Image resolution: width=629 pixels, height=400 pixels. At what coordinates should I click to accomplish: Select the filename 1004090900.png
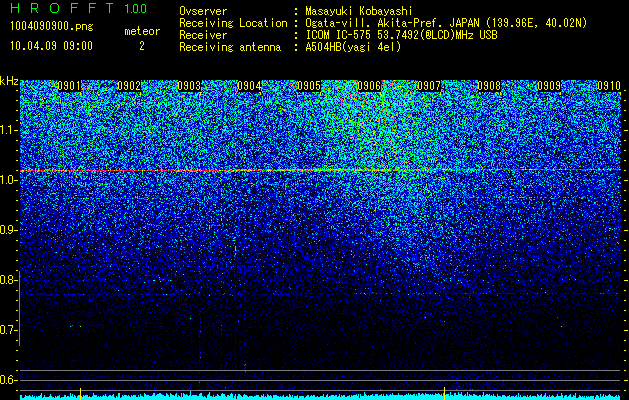(x=52, y=27)
